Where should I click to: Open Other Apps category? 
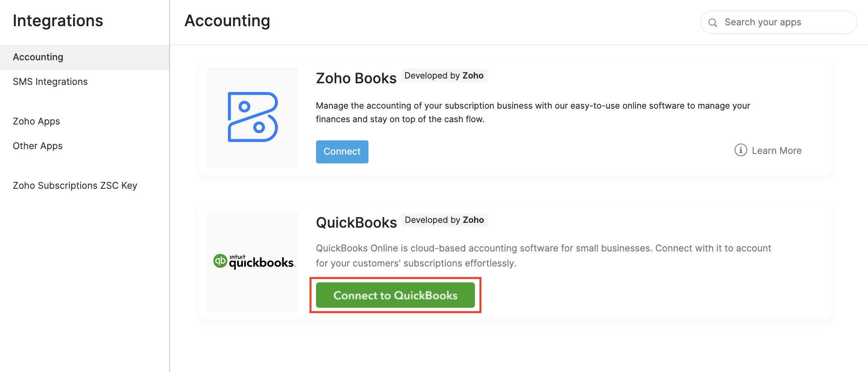pos(38,146)
